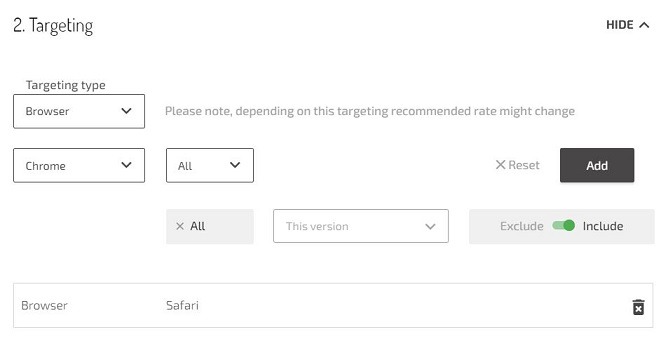Viewport: 668px width, 360px height.
Task: Click the HIDE label text
Action: pos(620,25)
